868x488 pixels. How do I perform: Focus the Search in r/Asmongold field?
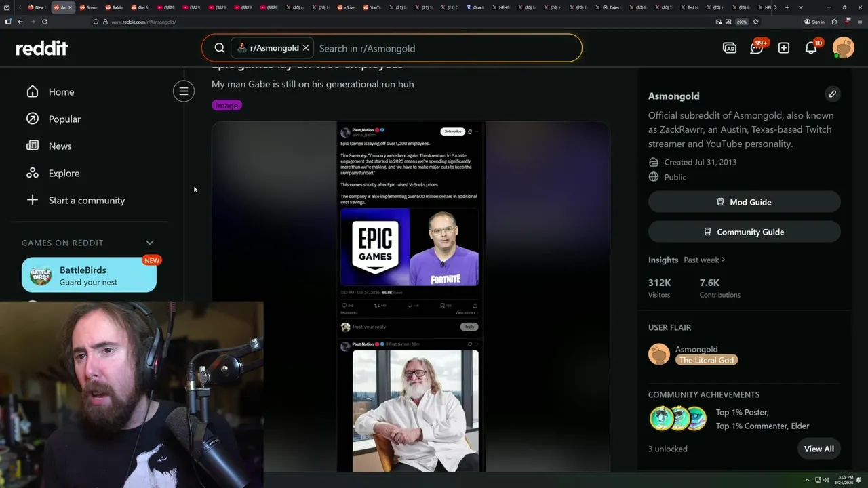[x=448, y=48]
